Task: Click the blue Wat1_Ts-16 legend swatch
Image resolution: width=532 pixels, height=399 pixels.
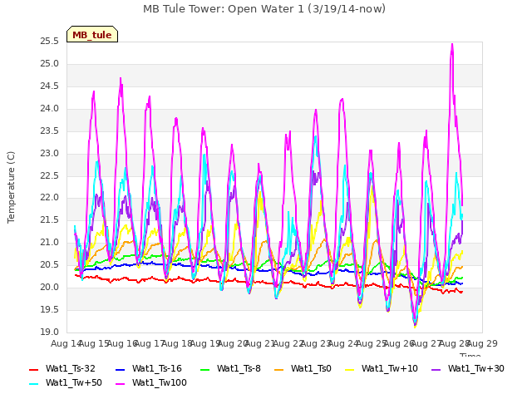Action: click(121, 369)
